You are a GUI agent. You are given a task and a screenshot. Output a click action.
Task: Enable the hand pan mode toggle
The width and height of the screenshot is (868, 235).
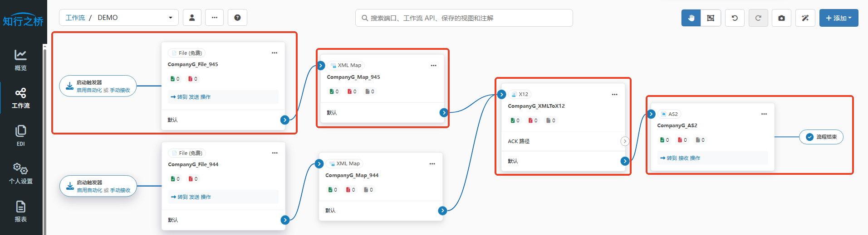coord(691,18)
